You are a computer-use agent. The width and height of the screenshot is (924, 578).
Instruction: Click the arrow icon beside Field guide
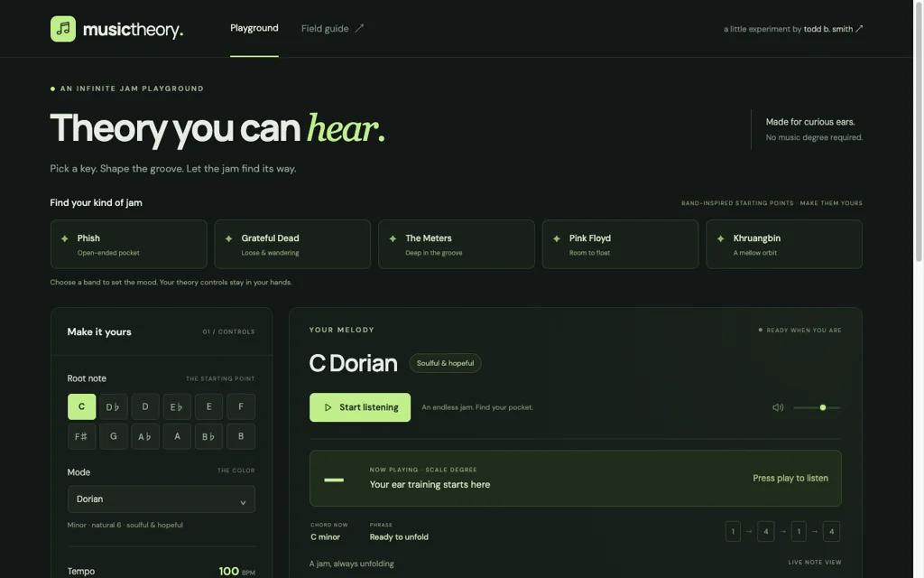pos(359,28)
